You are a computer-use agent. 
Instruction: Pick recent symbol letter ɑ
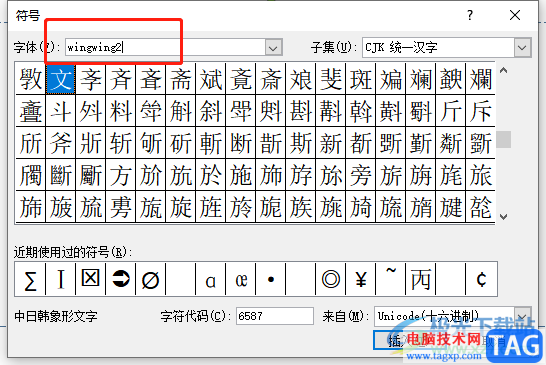coord(211,279)
